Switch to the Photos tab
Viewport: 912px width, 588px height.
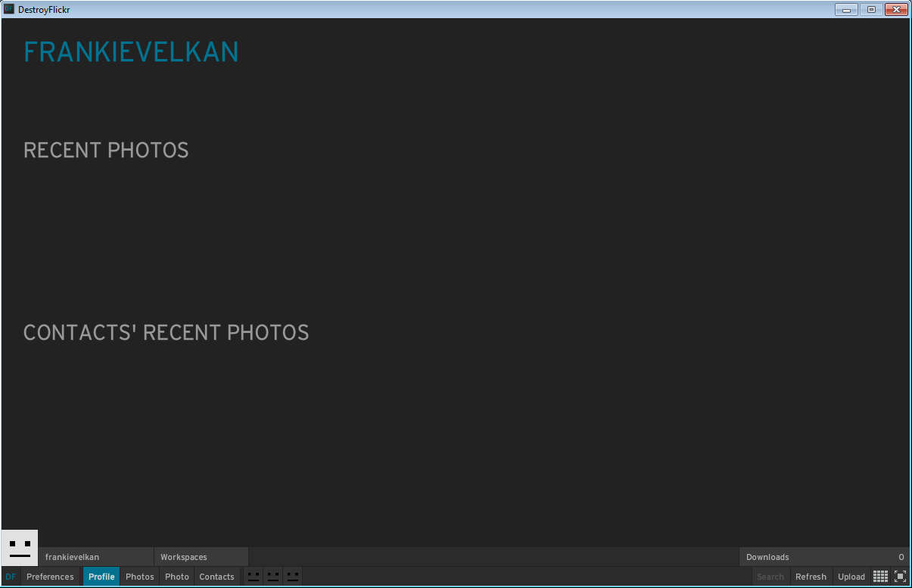[140, 577]
